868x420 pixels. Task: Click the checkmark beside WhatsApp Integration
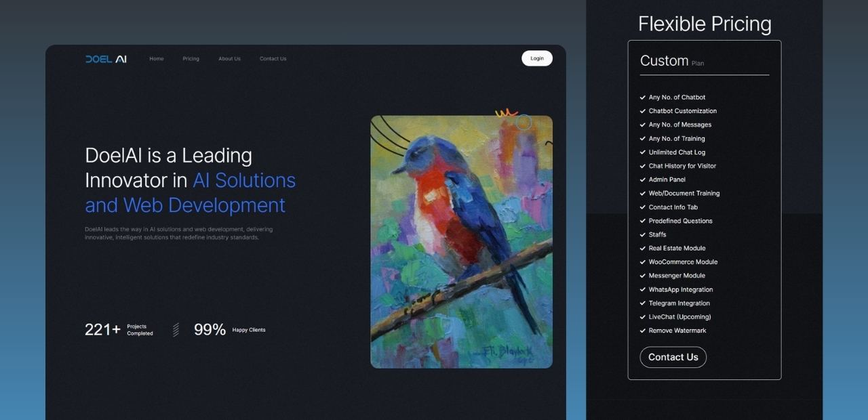[x=643, y=290]
